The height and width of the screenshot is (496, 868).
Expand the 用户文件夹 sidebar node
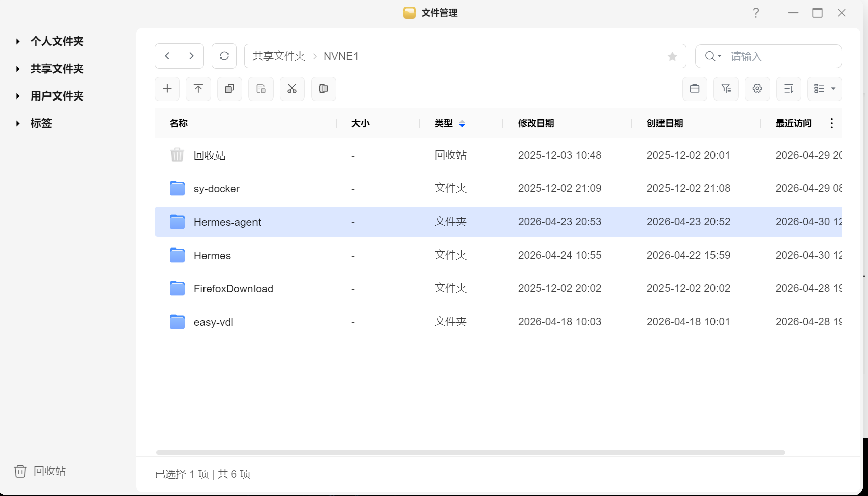click(18, 96)
